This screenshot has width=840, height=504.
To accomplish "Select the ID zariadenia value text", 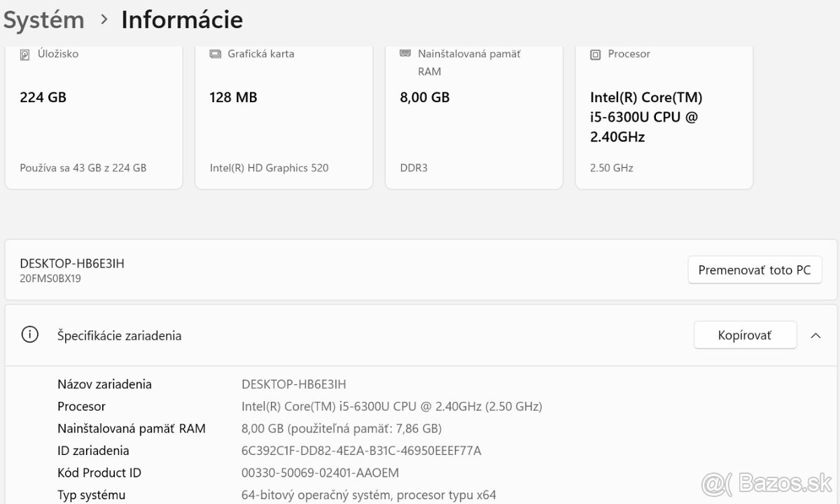I will [361, 451].
